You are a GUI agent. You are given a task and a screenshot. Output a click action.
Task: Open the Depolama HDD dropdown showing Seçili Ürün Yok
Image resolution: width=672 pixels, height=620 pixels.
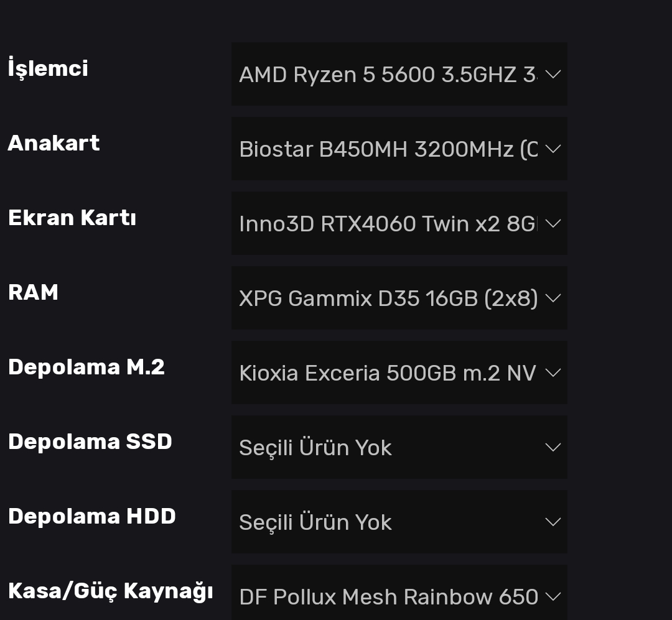[x=388, y=522]
